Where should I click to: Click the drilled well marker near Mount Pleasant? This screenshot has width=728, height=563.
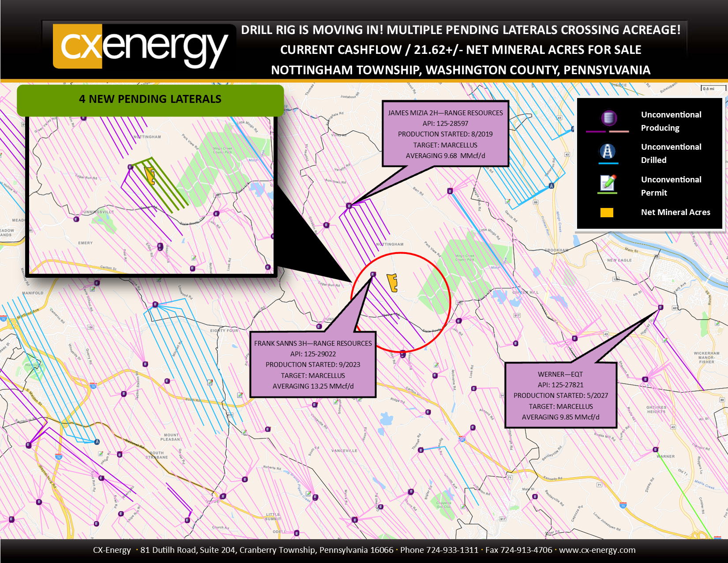pos(97,442)
